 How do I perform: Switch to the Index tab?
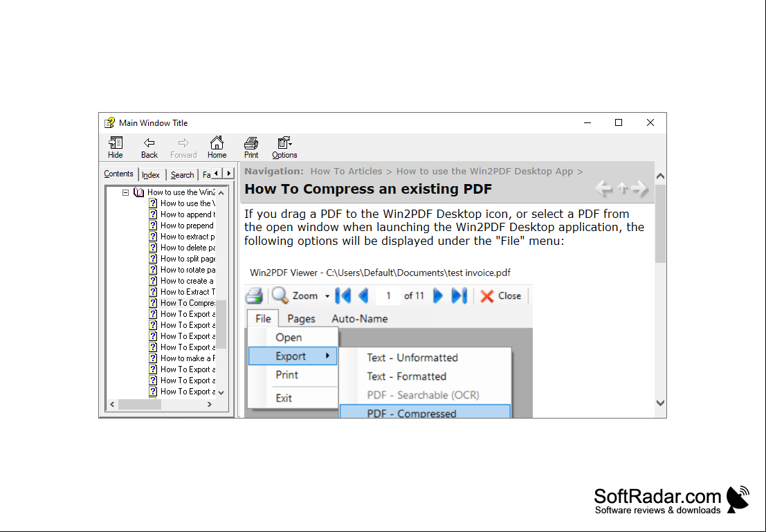tap(151, 175)
